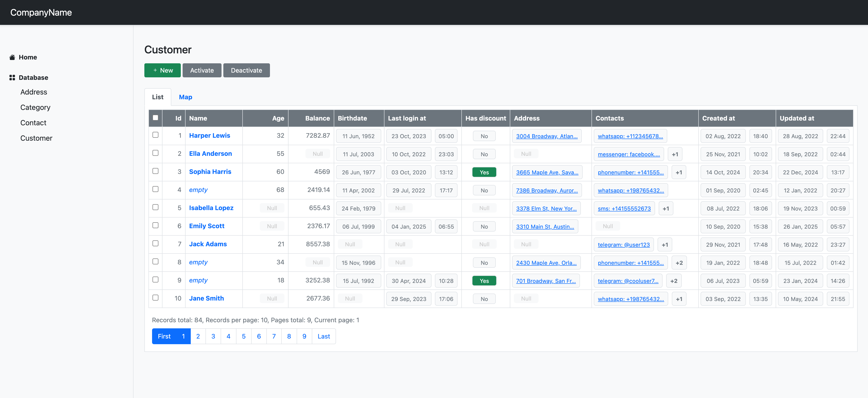868x398 pixels.
Task: Go to the First page
Action: 164,336
